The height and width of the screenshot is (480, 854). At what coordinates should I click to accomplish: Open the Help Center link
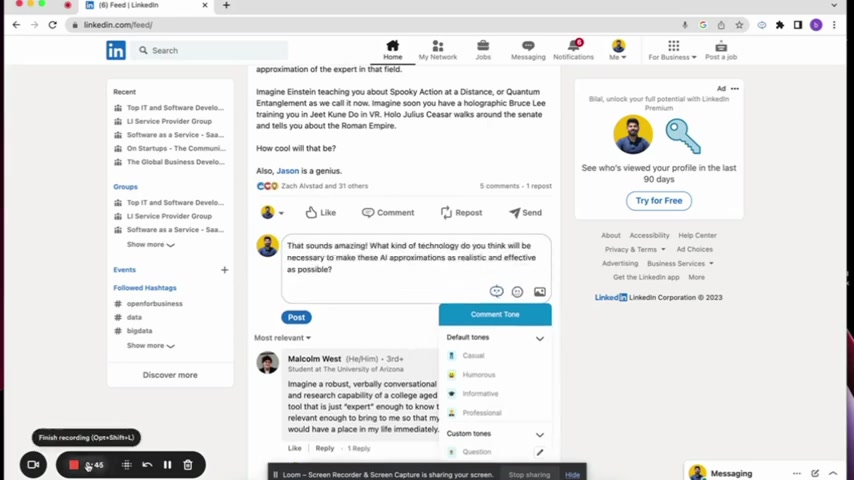pos(697,235)
